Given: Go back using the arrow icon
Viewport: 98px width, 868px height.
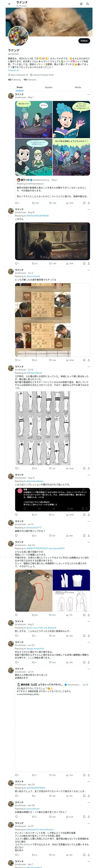Looking at the screenshot, I should [x=9, y=4].
